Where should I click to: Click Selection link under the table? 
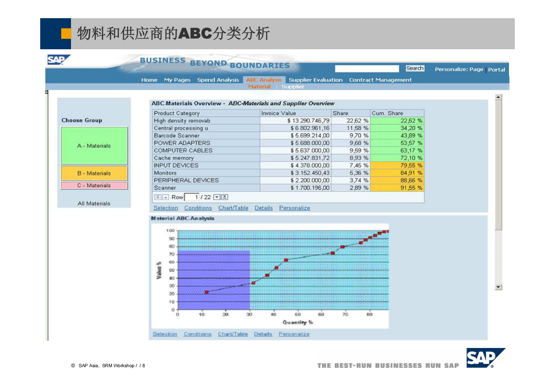click(166, 208)
